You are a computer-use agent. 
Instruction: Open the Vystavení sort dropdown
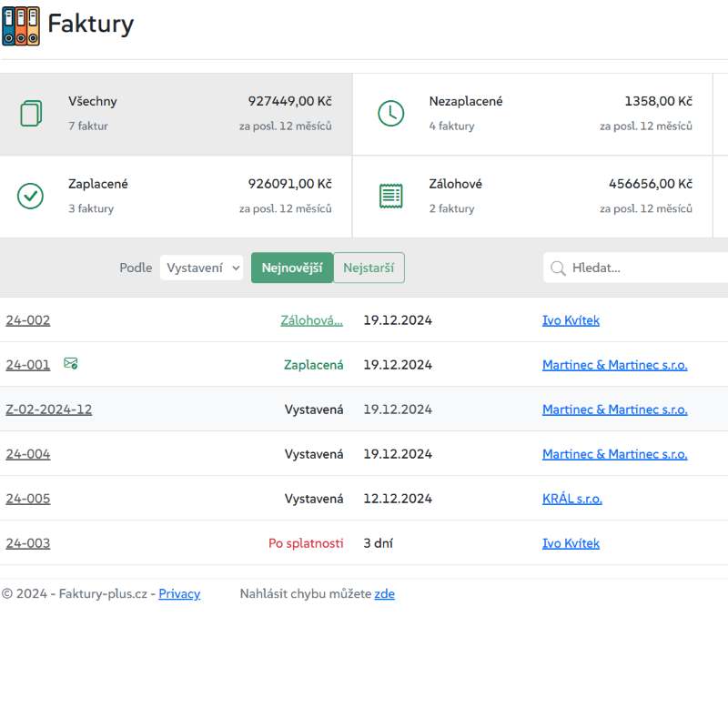point(201,268)
